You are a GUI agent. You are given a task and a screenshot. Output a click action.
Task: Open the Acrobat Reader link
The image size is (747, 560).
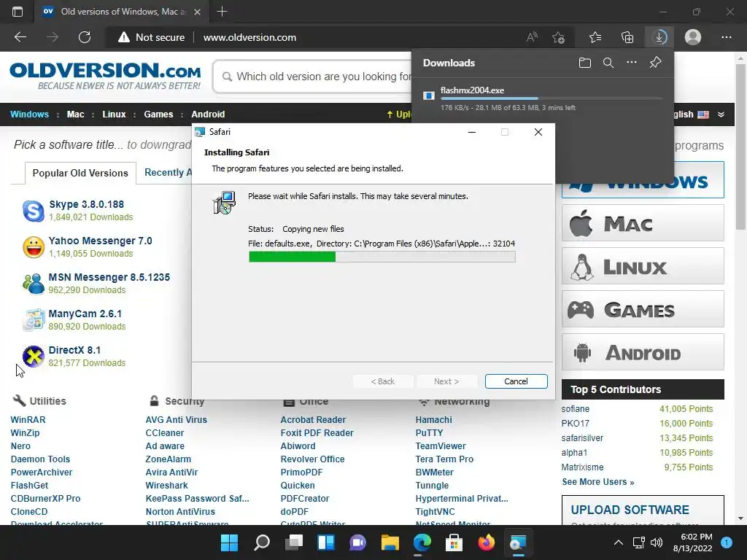coord(313,419)
